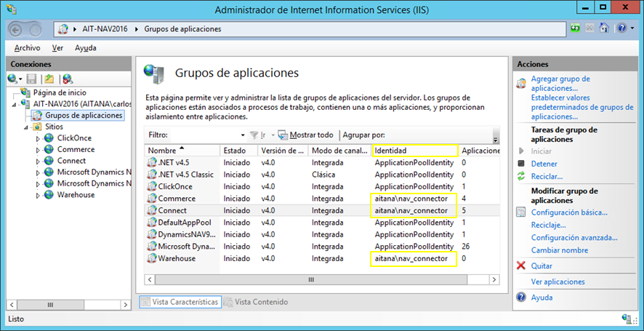Image resolution: width=644 pixels, height=331 pixels.
Task: Click Configuración avanzada link
Action: coord(574,238)
